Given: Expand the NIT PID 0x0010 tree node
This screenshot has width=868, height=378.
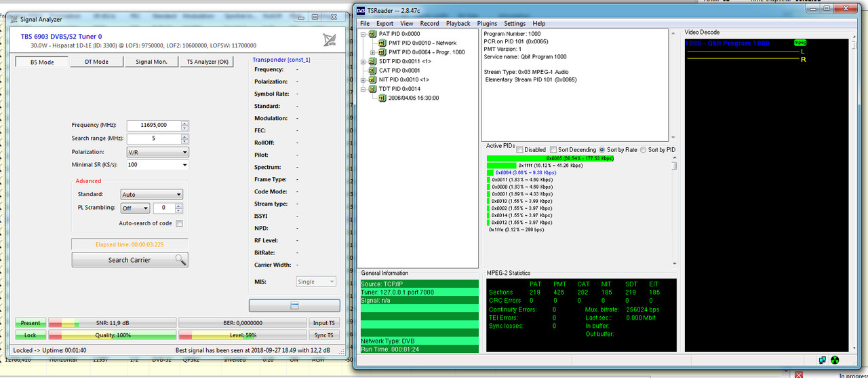Looking at the screenshot, I should (363, 80).
